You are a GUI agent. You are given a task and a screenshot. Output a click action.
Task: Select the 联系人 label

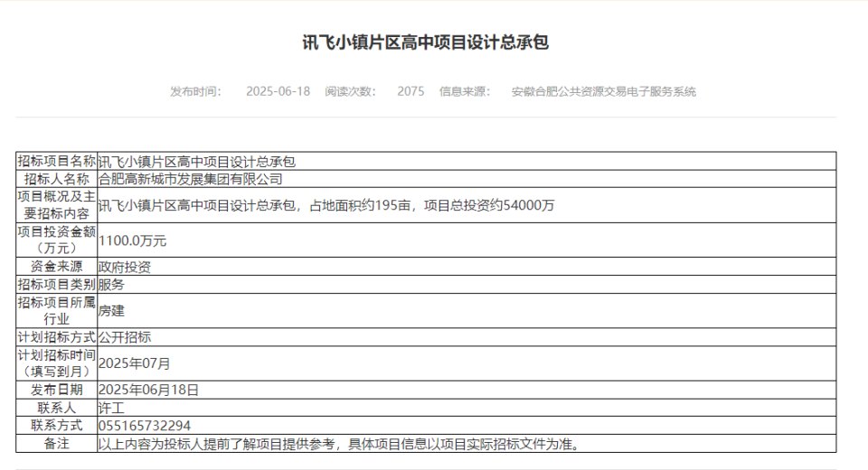(56, 408)
